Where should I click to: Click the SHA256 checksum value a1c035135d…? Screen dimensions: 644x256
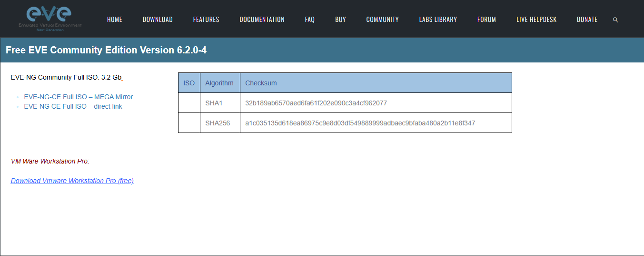[360, 123]
